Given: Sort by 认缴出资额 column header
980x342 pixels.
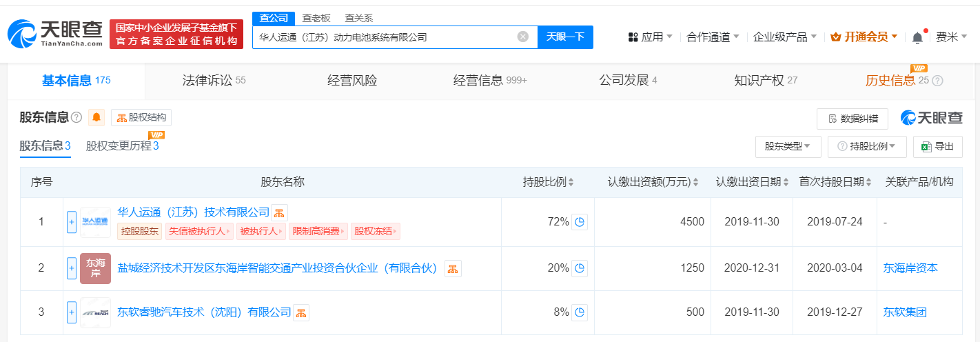Looking at the screenshot, I should point(653,182).
